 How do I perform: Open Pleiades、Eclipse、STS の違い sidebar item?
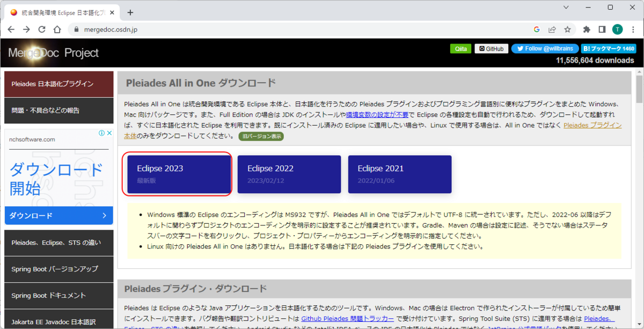pos(59,243)
